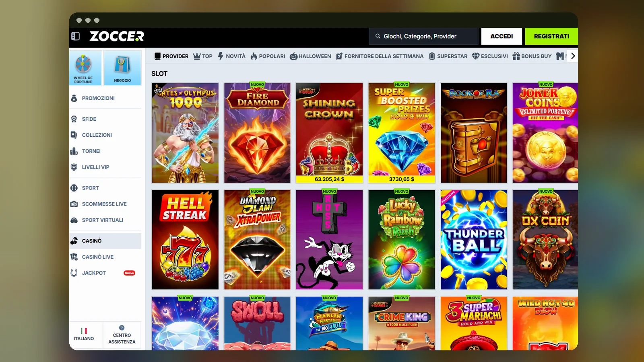This screenshot has height=362, width=644.
Task: Click the Tornei podium icon
Action: click(x=74, y=151)
